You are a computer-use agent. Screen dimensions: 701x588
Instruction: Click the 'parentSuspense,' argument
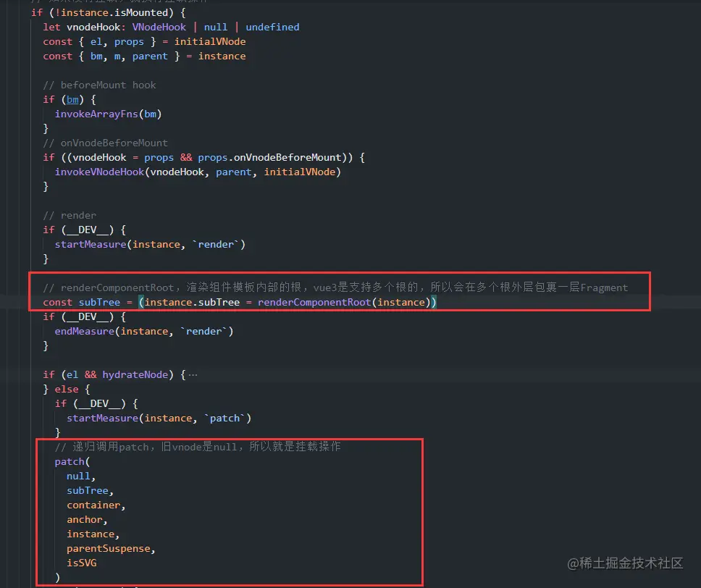tap(111, 549)
